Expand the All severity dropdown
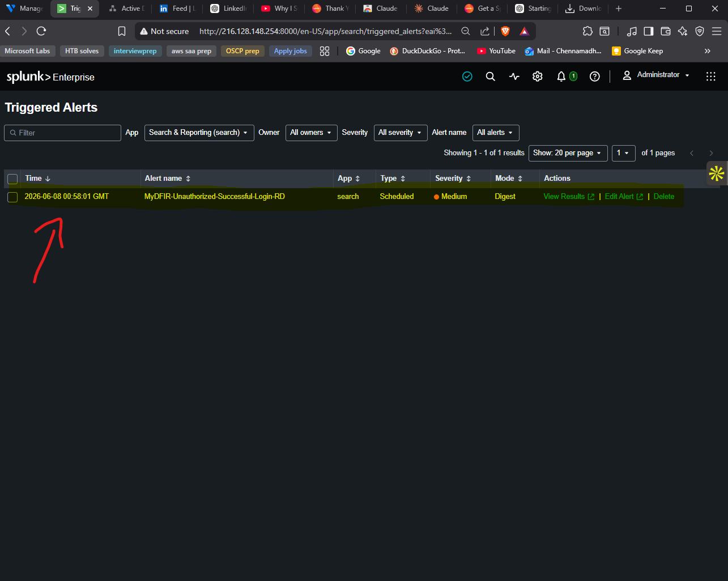 (x=401, y=133)
